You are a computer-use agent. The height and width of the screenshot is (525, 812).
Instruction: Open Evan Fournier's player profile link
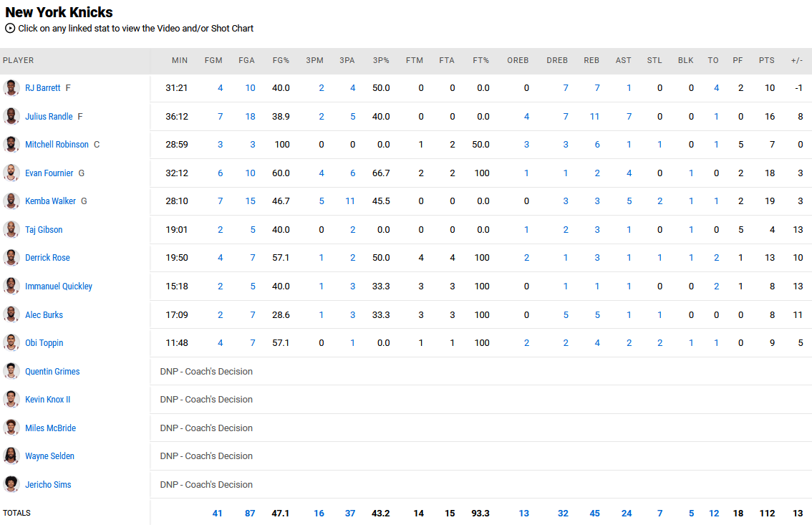coord(49,173)
